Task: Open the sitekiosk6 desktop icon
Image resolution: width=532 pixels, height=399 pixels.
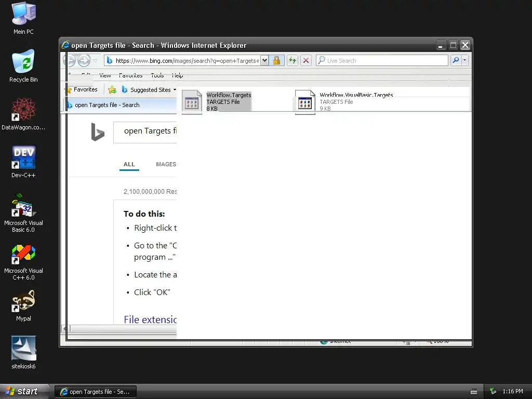Action: click(x=23, y=353)
